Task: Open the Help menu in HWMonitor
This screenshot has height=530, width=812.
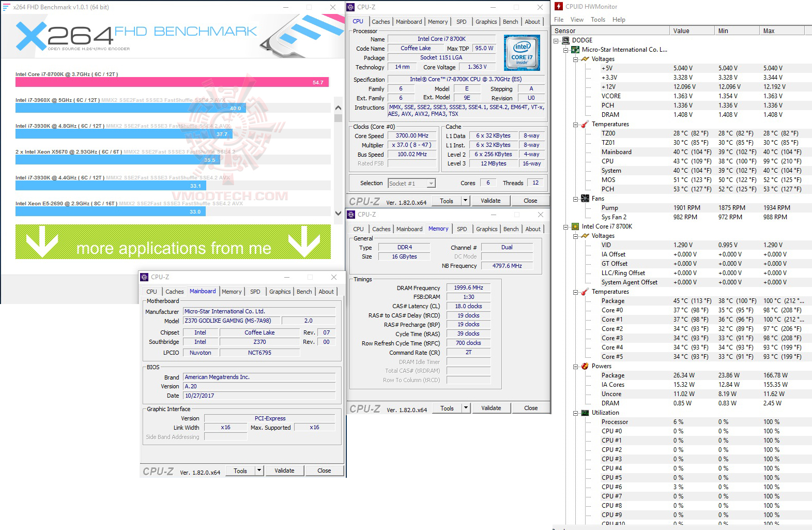Action: click(619, 20)
